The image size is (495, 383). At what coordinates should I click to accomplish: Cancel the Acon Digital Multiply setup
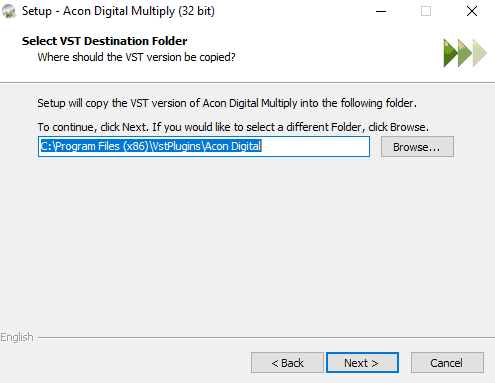click(x=447, y=362)
